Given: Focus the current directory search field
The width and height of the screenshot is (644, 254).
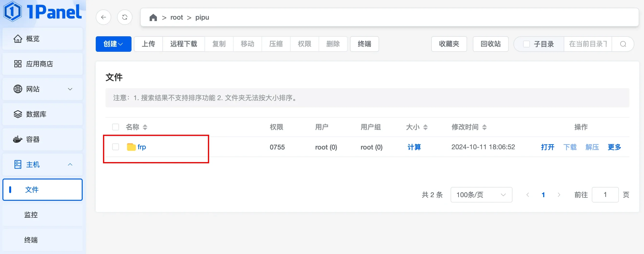Looking at the screenshot, I should point(588,44).
